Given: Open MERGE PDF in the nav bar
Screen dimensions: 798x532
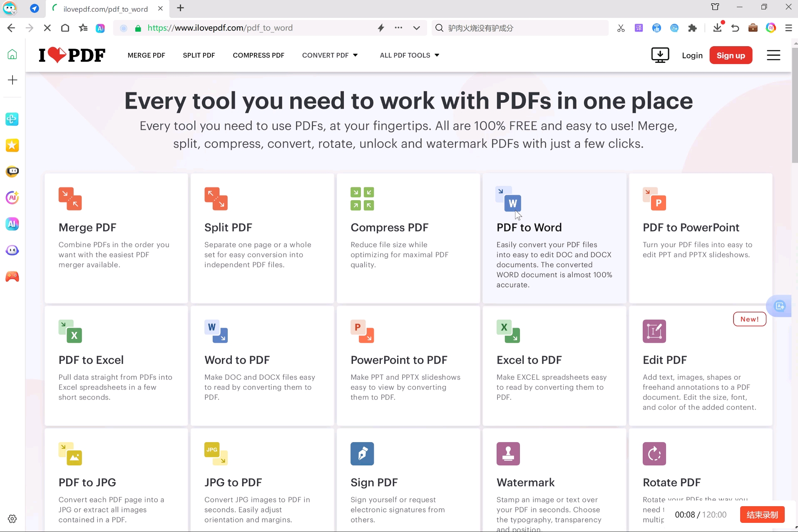Looking at the screenshot, I should point(147,55).
